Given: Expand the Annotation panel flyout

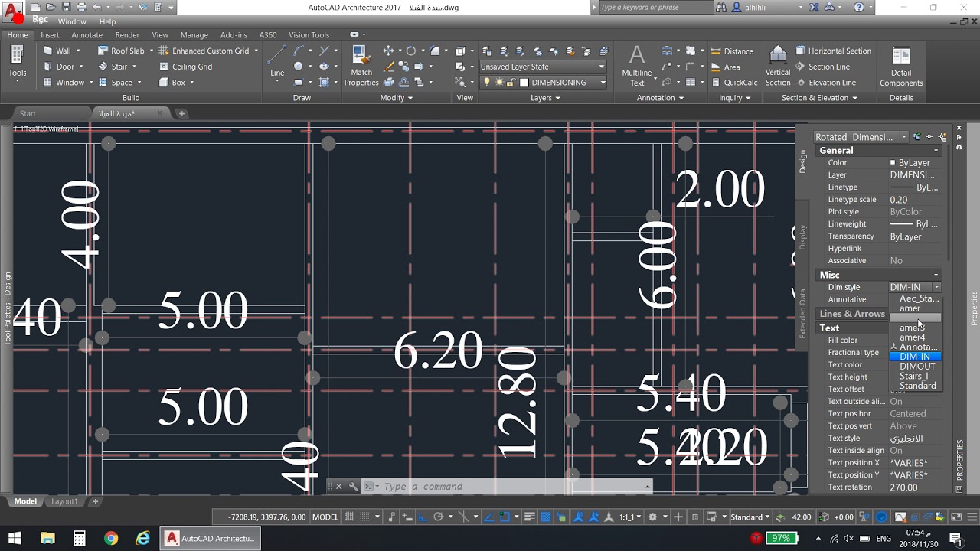Looking at the screenshot, I should 660,98.
